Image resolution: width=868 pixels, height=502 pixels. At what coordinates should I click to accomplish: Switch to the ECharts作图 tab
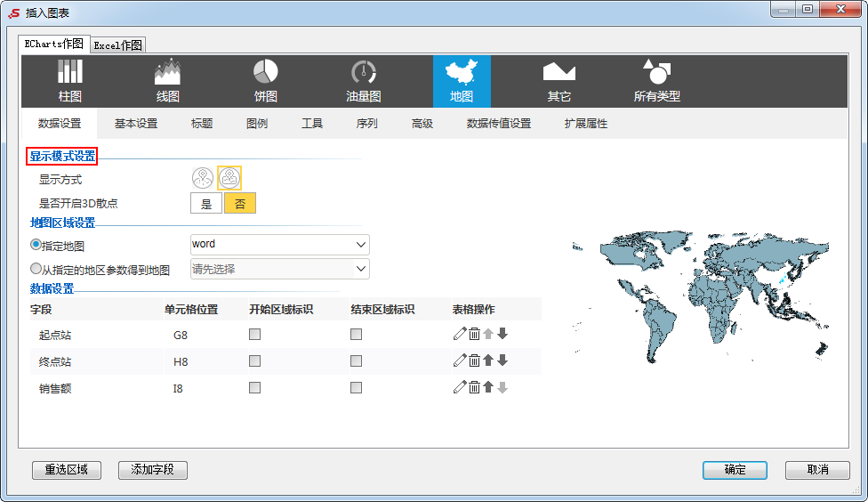53,45
